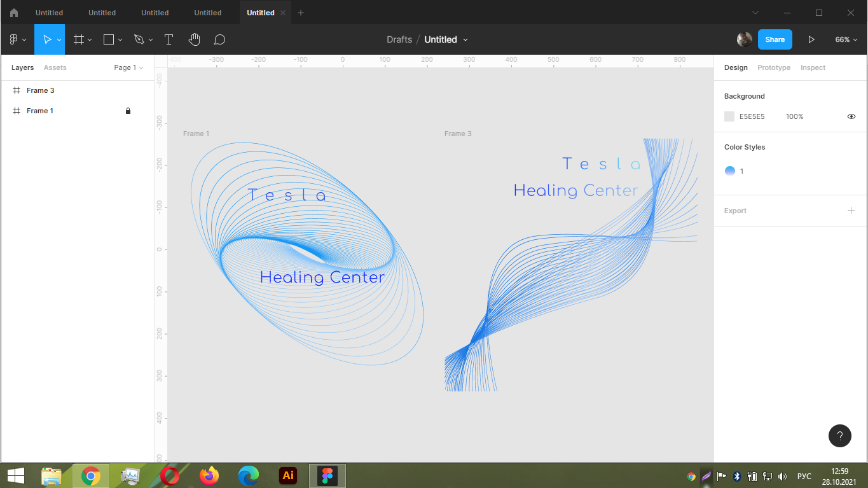Viewport: 868px width, 488px height.
Task: Open Adobe Illustrator from the taskbar
Action: click(x=288, y=475)
